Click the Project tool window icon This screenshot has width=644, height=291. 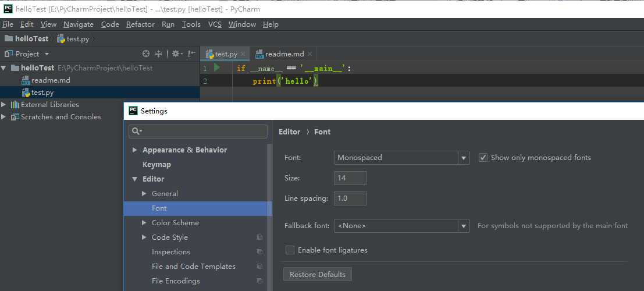[x=9, y=54]
